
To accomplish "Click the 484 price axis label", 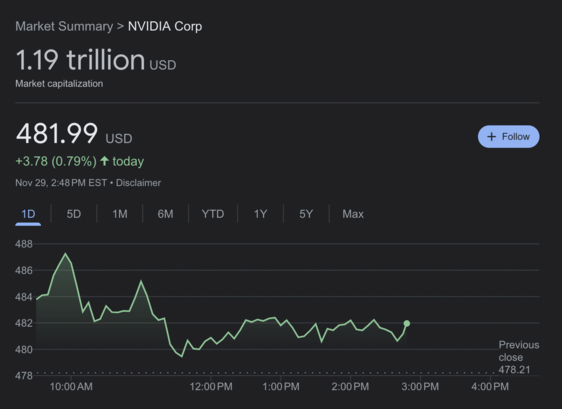I will tap(24, 297).
